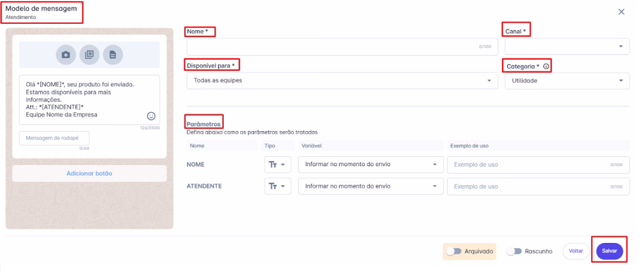The width and height of the screenshot is (644, 272).
Task: Click Adicionar botão
Action: [89, 174]
